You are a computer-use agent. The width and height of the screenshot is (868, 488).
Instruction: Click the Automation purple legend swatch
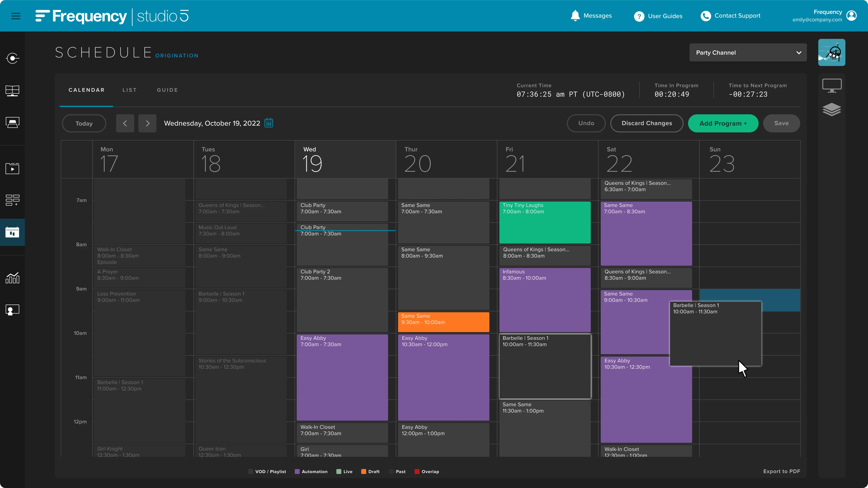click(x=297, y=472)
